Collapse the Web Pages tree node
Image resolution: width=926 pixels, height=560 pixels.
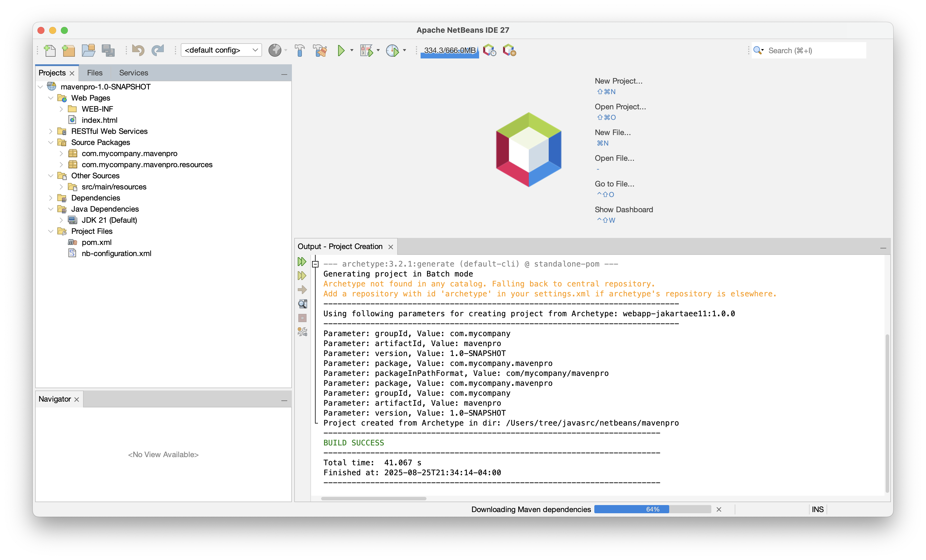(51, 98)
